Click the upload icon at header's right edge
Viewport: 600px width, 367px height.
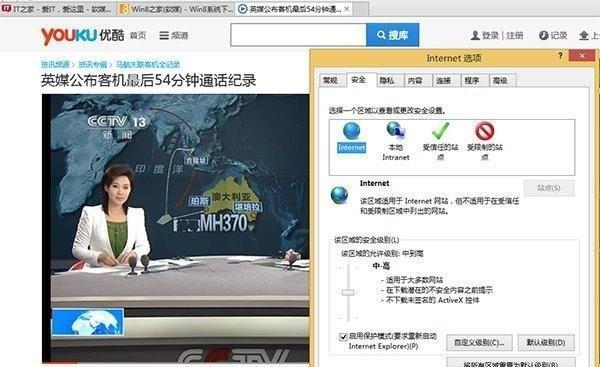[x=584, y=36]
